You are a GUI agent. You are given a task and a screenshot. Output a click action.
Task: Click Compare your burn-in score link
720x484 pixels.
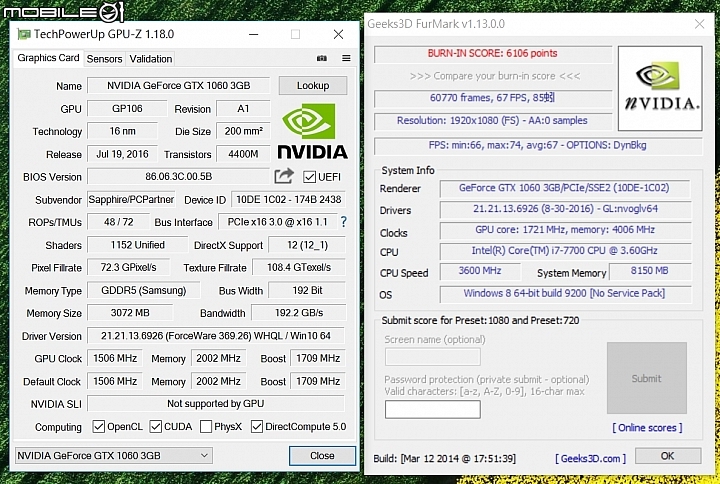pos(495,76)
